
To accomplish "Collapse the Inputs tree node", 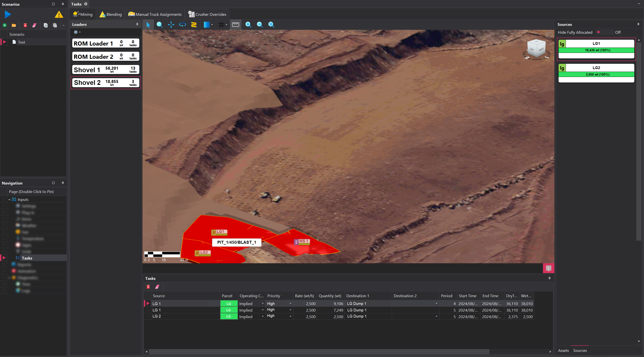I will (x=9, y=200).
